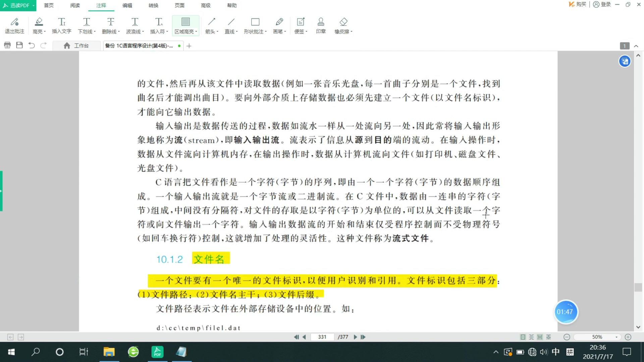
Task: Open the 印章 stamp tool
Action: coord(321,23)
